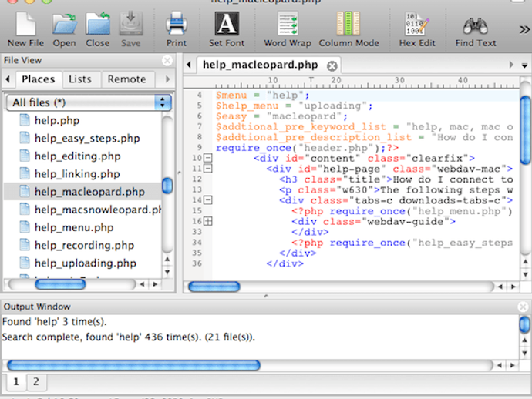Switch to Output Window tab 2
Image resolution: width=532 pixels, height=399 pixels.
pyautogui.click(x=36, y=382)
